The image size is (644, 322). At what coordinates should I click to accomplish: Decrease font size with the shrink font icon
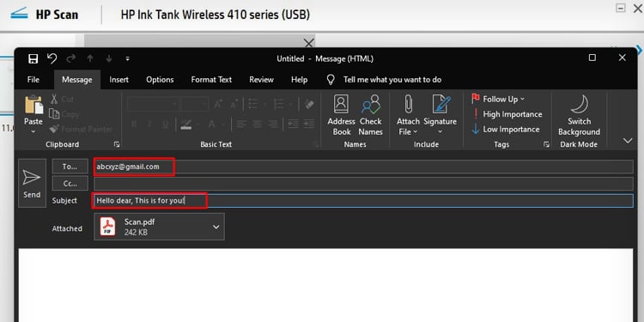234,104
